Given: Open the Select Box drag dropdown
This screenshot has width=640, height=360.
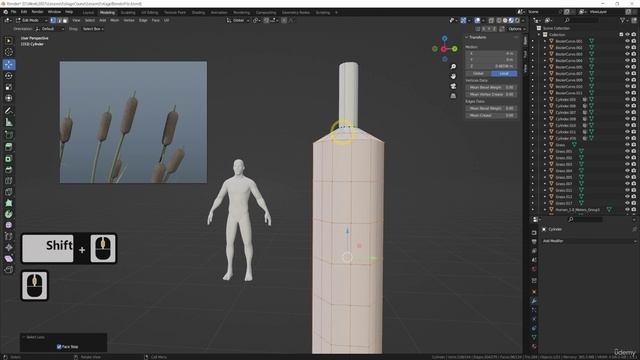Looking at the screenshot, I should 93,29.
